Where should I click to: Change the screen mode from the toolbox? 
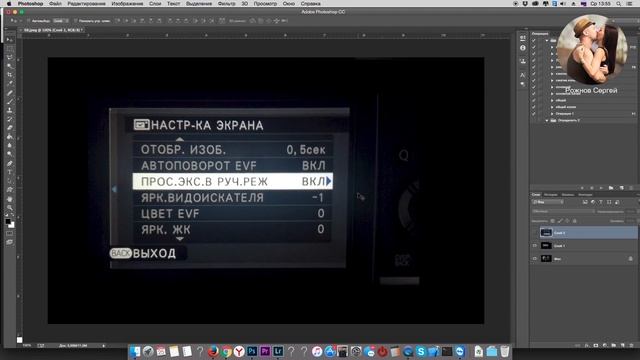[x=10, y=242]
